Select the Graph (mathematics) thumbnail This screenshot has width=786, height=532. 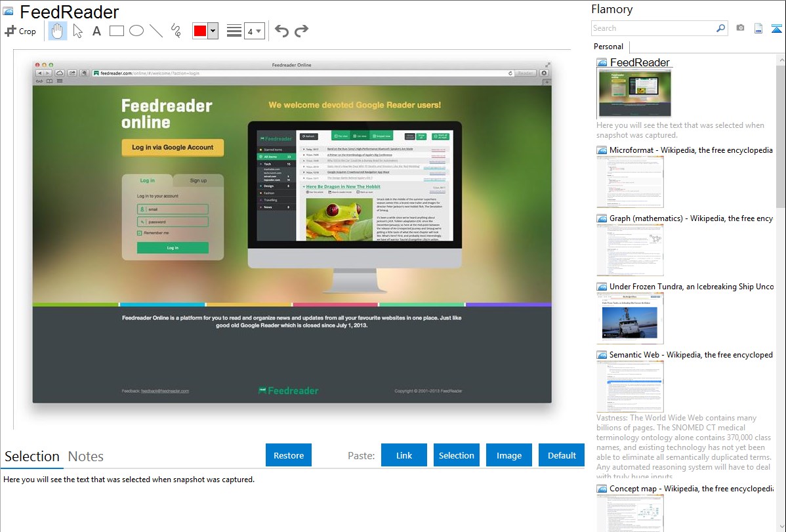click(630, 250)
